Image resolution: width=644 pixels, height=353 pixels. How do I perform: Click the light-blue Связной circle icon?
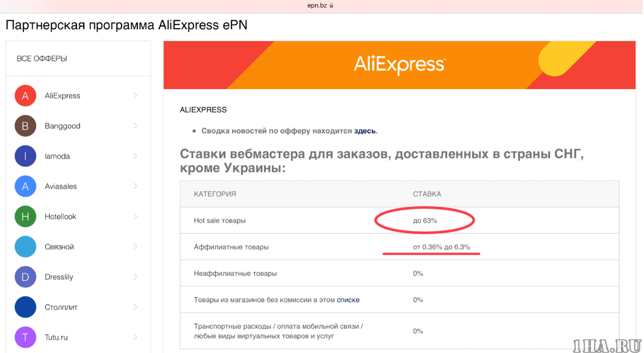25,247
